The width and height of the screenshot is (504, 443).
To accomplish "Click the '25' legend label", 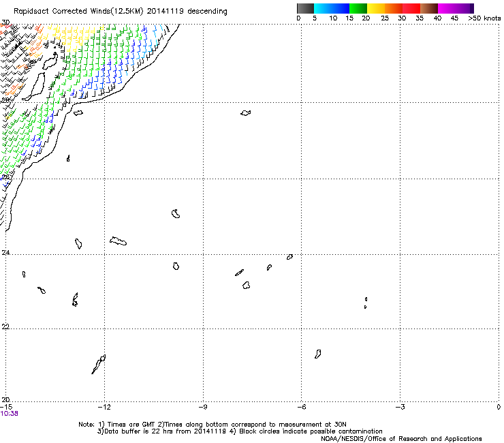I will point(385,18).
